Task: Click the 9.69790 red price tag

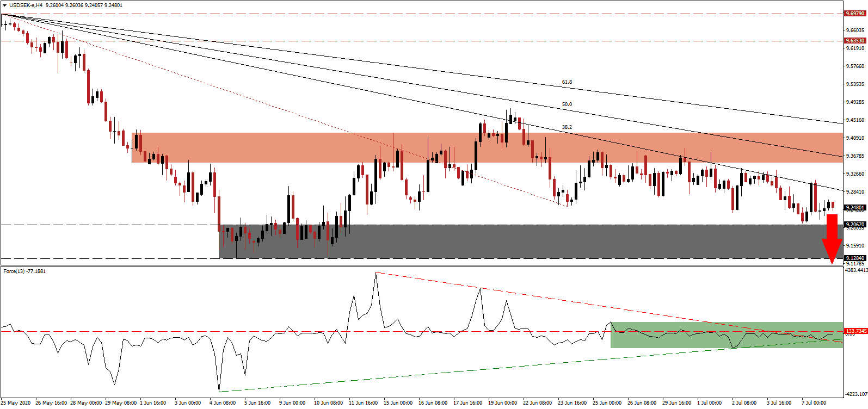Action: coord(854,13)
